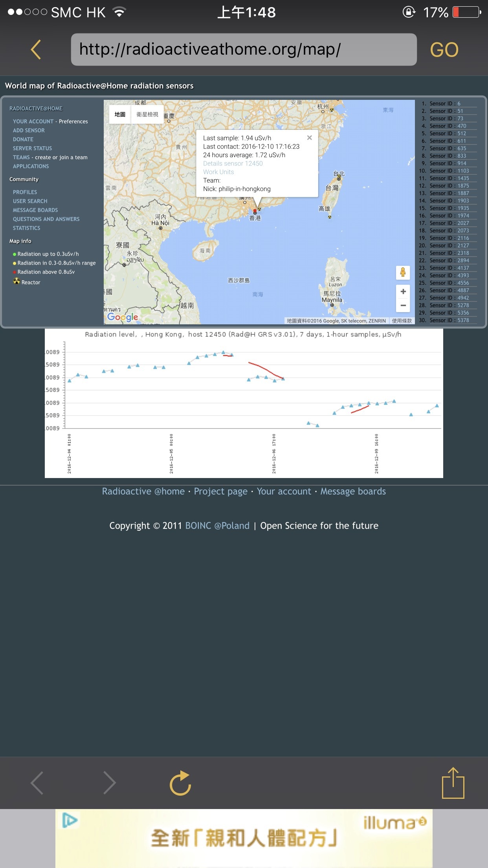
Task: Select Sensor ID : 635
Action: [x=448, y=148]
